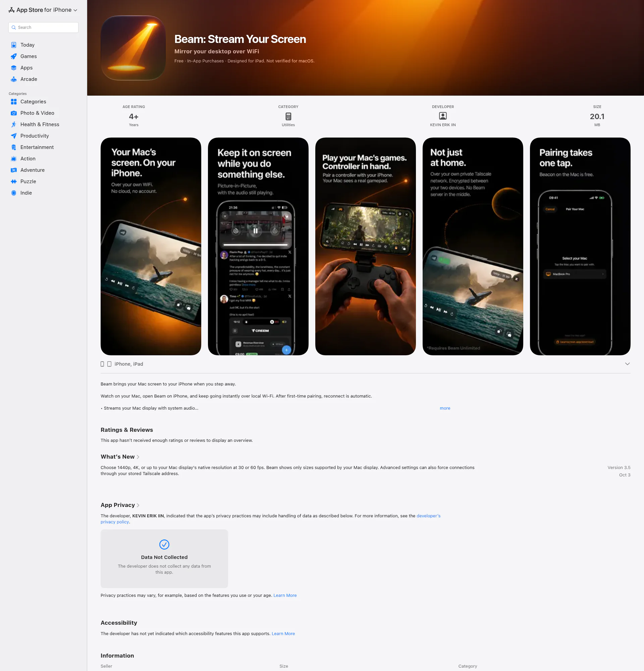Image resolution: width=644 pixels, height=671 pixels.
Task: Open the Indie category icon
Action: coord(14,193)
